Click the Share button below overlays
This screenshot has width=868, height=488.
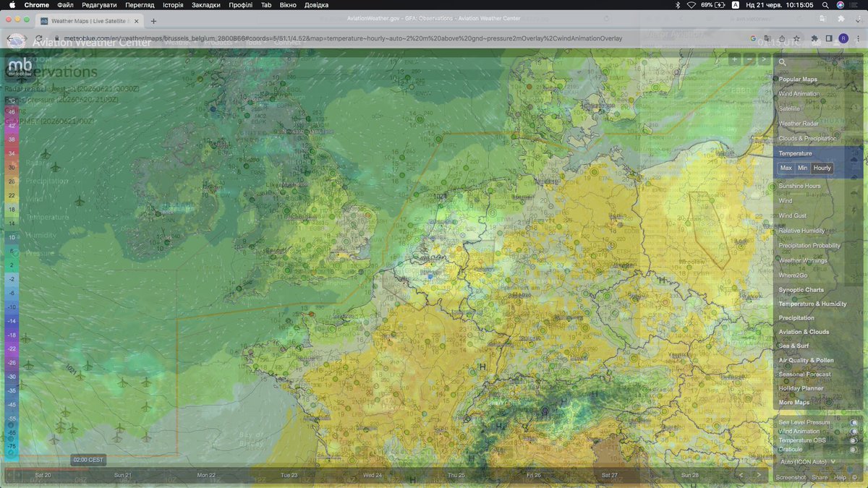(820, 477)
